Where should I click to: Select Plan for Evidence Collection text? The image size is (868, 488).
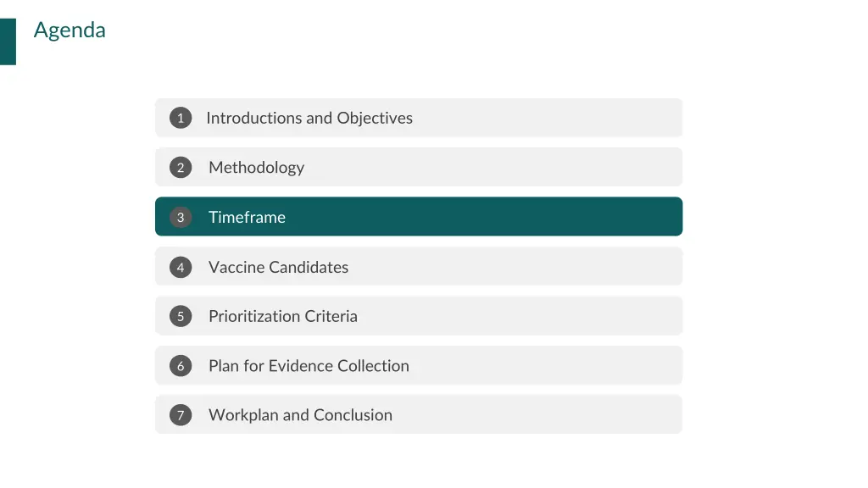(309, 366)
